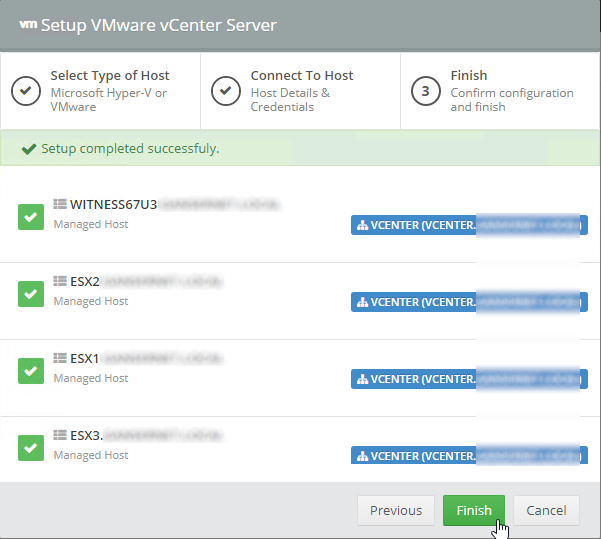Click the checkmark circle for Connect To Host
This screenshot has height=539, width=601.
click(x=226, y=91)
